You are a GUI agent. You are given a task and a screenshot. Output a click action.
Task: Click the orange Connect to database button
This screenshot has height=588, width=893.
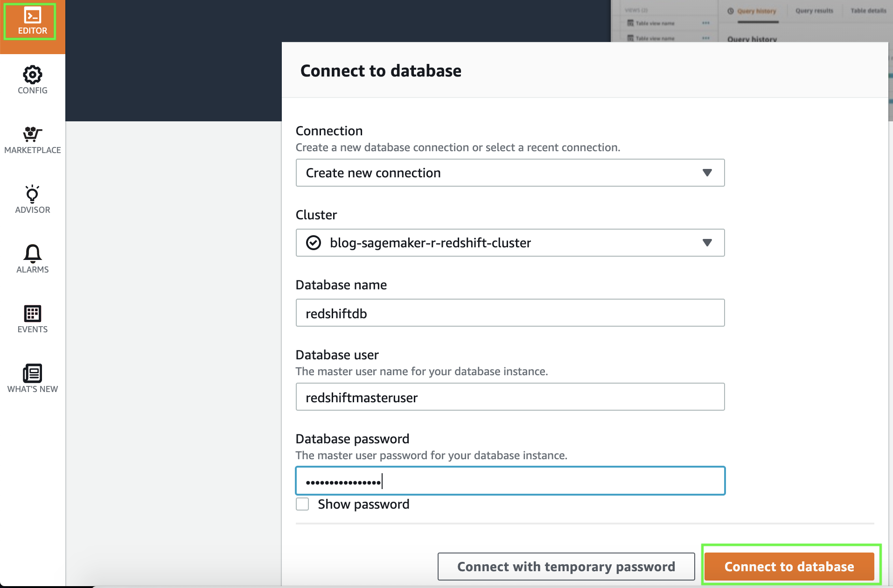[789, 567]
